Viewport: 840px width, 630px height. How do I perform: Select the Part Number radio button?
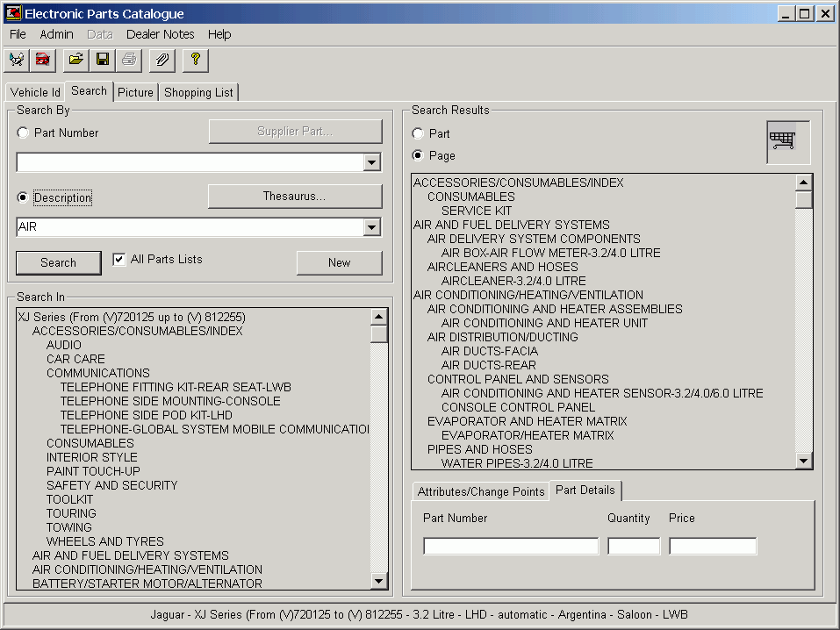coord(23,133)
